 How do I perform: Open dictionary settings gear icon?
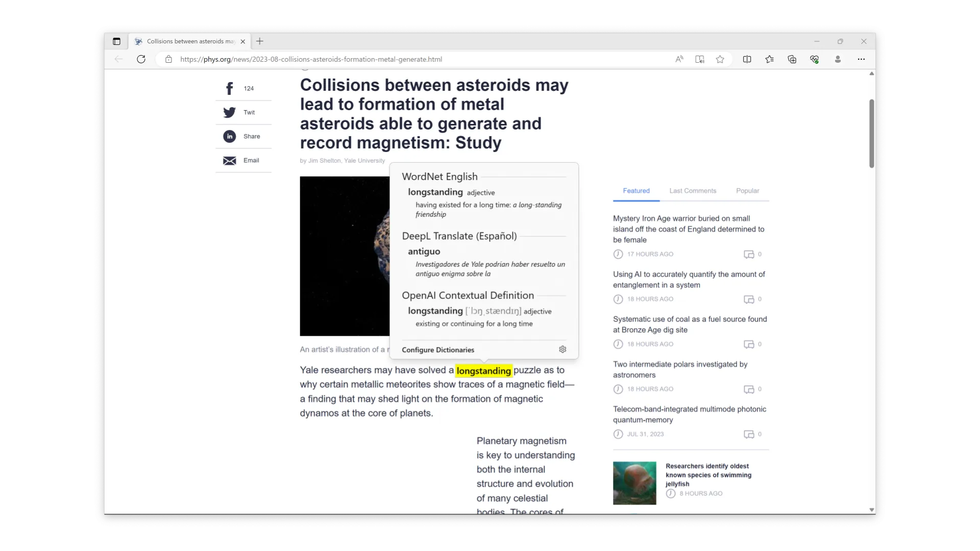pos(562,349)
